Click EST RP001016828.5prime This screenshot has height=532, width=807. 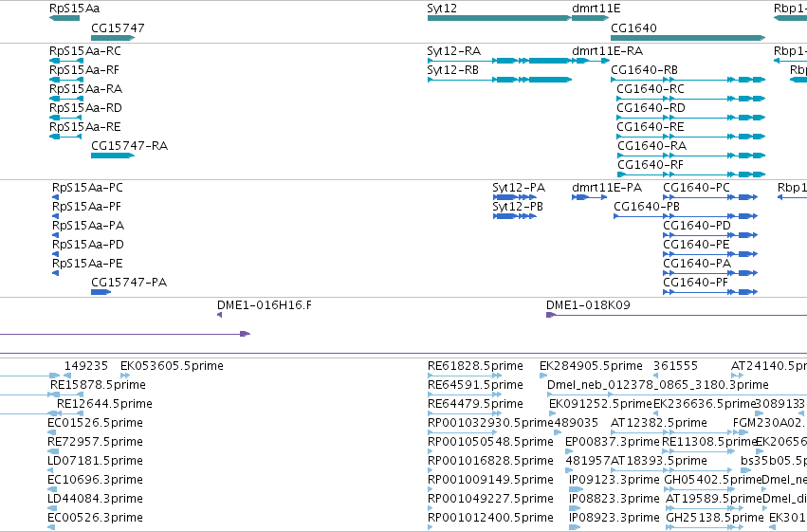click(490, 462)
